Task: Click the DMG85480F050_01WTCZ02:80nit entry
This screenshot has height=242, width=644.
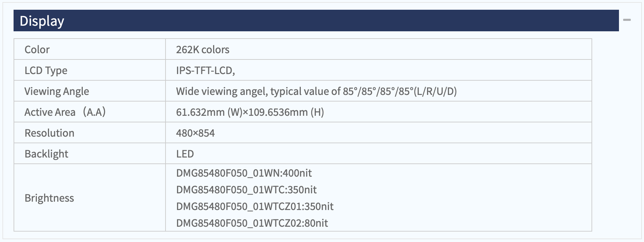Action: 252,223
